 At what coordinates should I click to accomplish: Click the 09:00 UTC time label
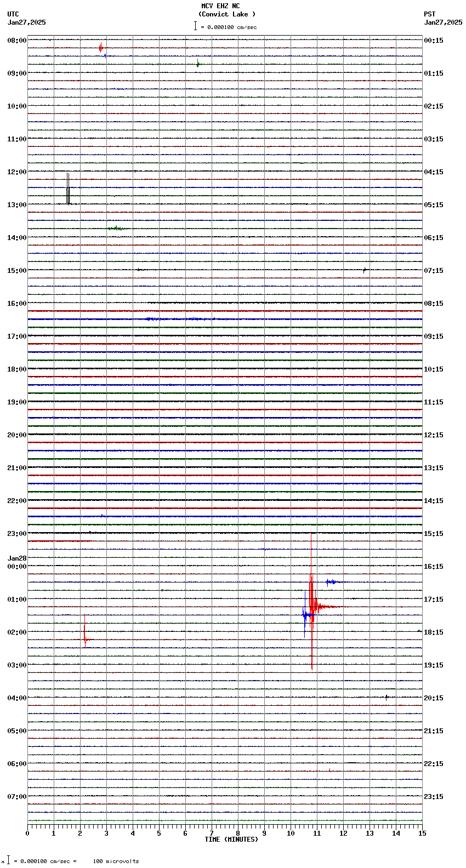(17, 73)
